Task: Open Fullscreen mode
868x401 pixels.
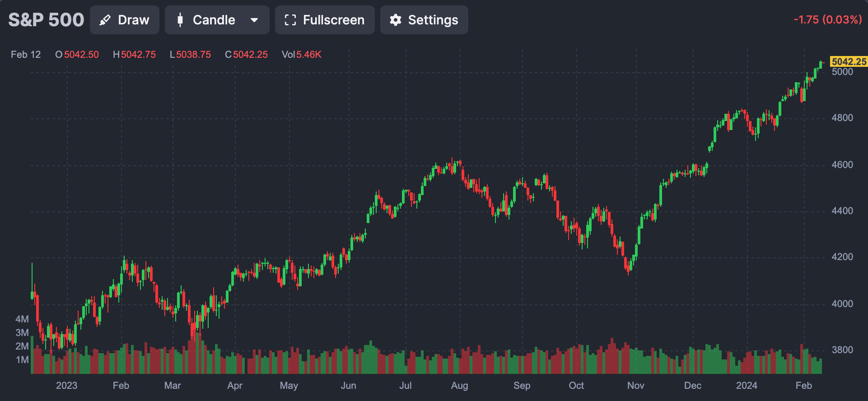Action: pyautogui.click(x=325, y=20)
